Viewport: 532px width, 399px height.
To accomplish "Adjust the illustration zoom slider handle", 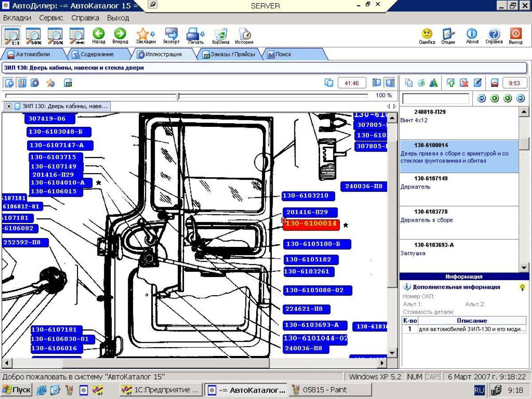I will pyautogui.click(x=178, y=96).
